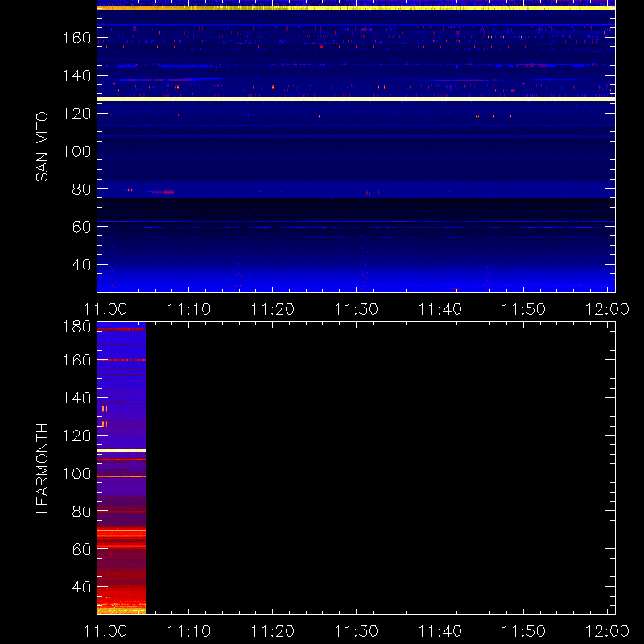Click the LEARMONTH axis title
The image size is (644, 644).
pyautogui.click(x=42, y=469)
